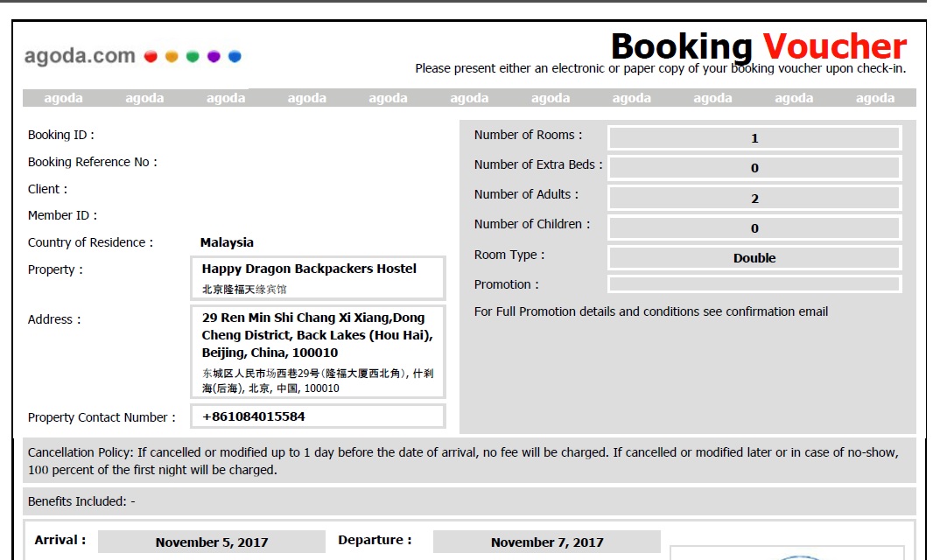Image resolution: width=940 pixels, height=560 pixels.
Task: Select the Cancellation Policy paragraph
Action: tap(463, 461)
